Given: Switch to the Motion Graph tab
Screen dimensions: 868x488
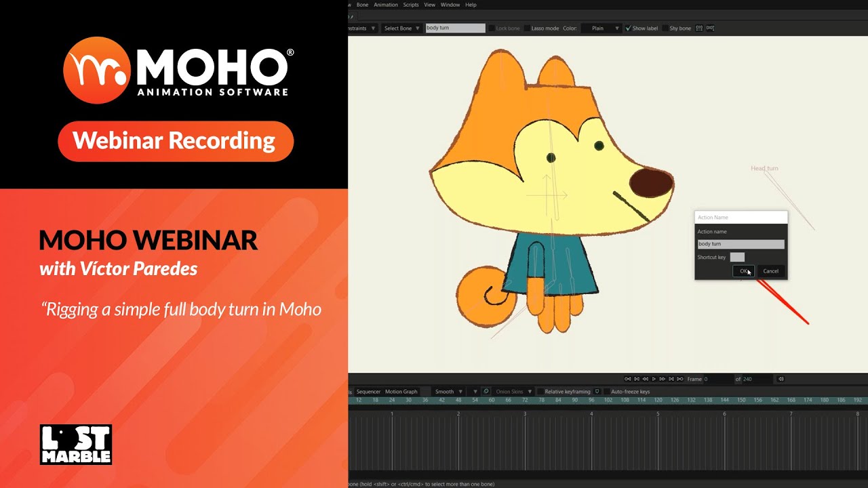Looking at the screenshot, I should (x=401, y=392).
